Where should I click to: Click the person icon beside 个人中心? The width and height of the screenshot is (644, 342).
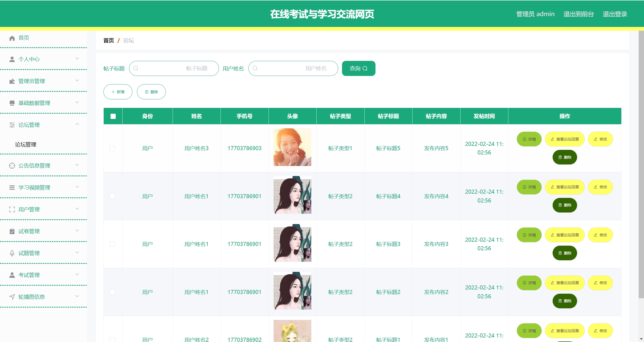(x=12, y=59)
